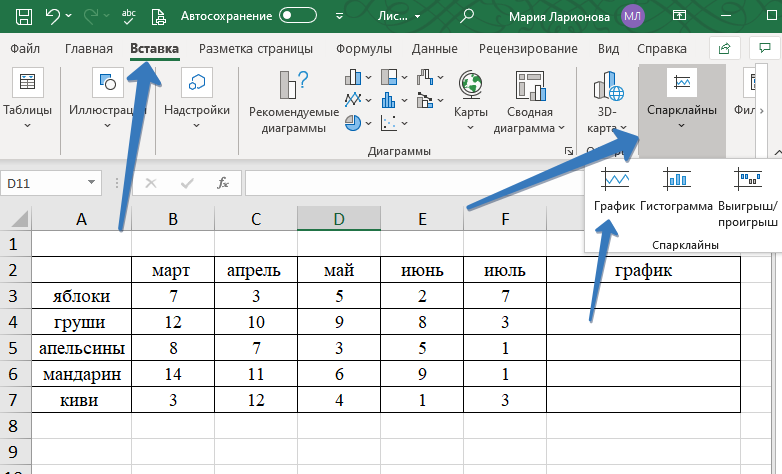Open the Вид tab
Image resolution: width=782 pixels, height=474 pixels.
pyautogui.click(x=608, y=48)
